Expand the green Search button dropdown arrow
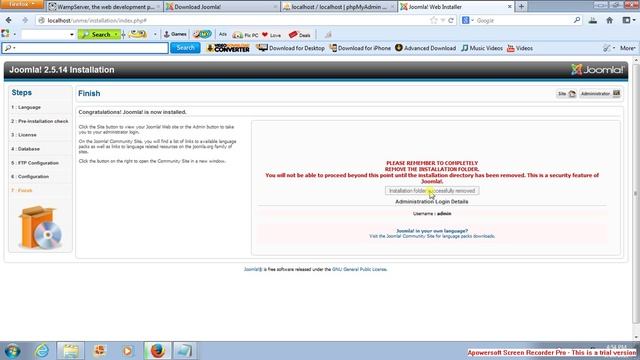 click(116, 35)
